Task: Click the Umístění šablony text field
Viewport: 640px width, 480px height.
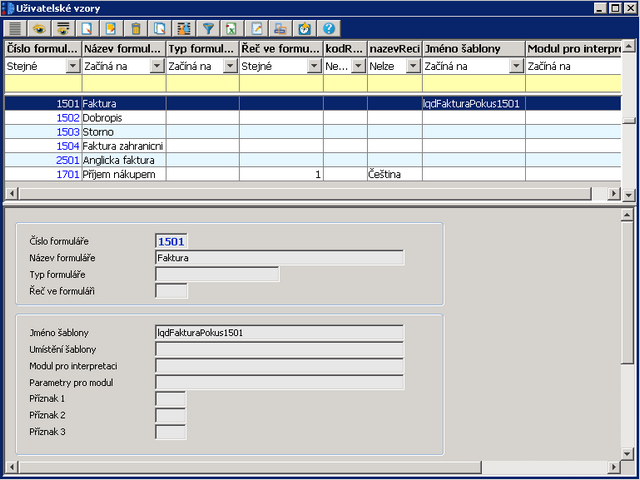Action: pyautogui.click(x=279, y=349)
